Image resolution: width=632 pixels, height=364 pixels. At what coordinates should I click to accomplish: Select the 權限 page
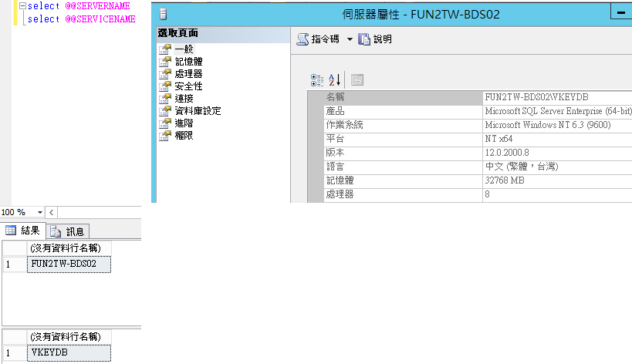184,136
